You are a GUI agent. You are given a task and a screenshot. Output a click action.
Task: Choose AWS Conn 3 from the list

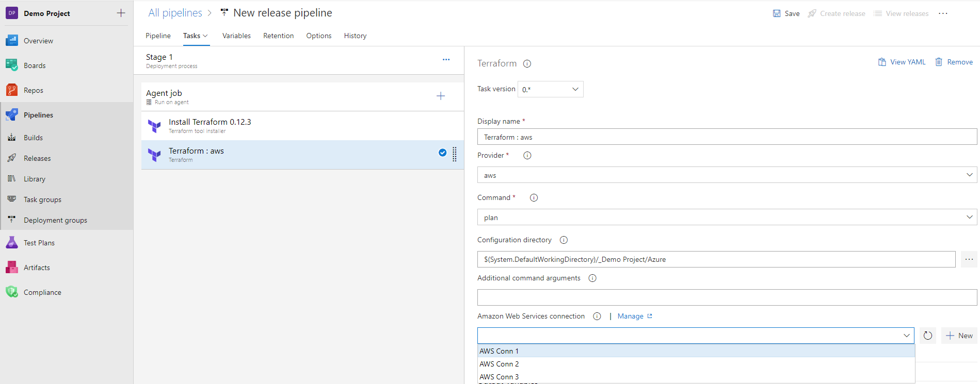pyautogui.click(x=696, y=377)
